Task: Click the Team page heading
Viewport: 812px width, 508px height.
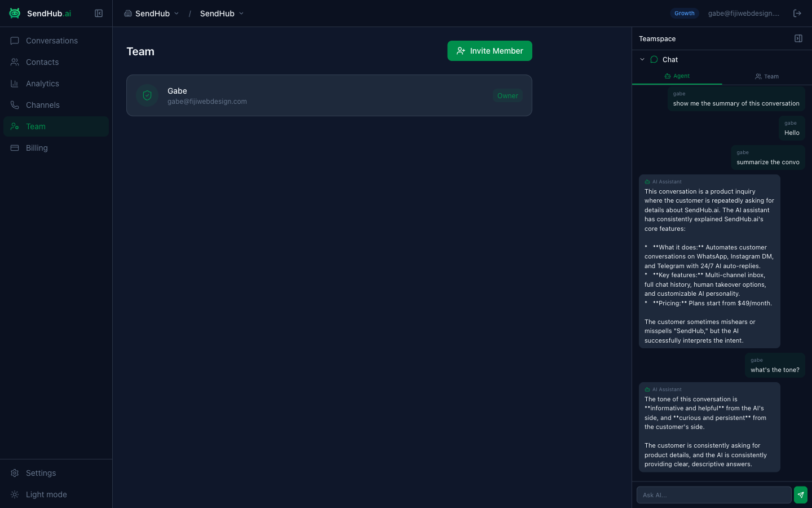Action: [140, 51]
